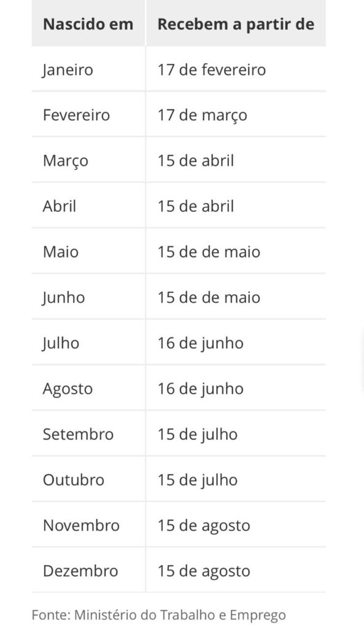The width and height of the screenshot is (364, 629).
Task: Select the Março row cell
Action: click(88, 160)
